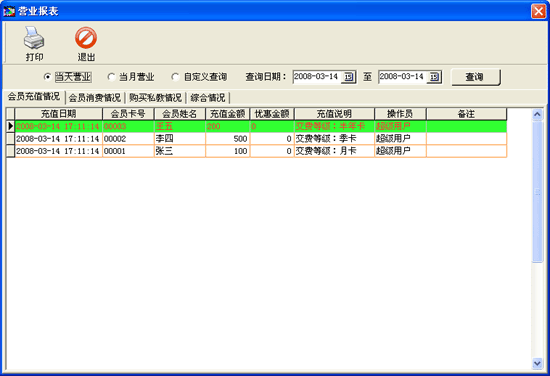This screenshot has width=550, height=376.
Task: Click recharge amount 500
Action: 228,139
